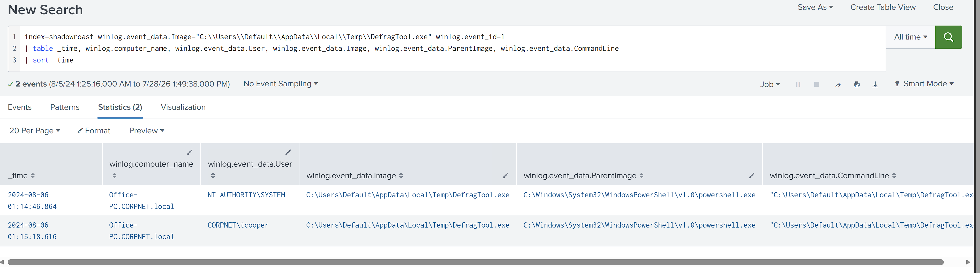The height and width of the screenshot is (273, 980).
Task: Click Create Table View
Action: [883, 7]
